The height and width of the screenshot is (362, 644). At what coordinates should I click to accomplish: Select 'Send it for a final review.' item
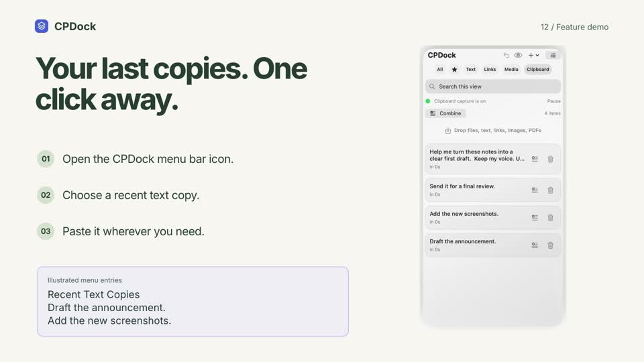pos(493,190)
